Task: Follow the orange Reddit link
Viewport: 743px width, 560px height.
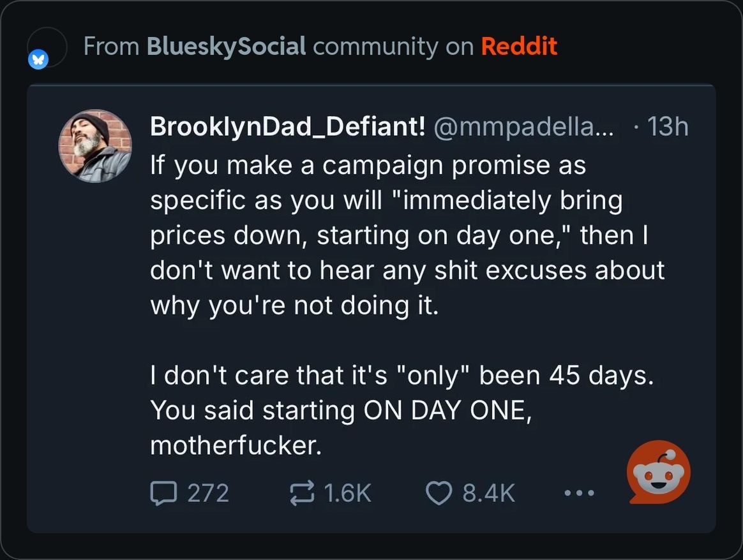Action: [519, 46]
